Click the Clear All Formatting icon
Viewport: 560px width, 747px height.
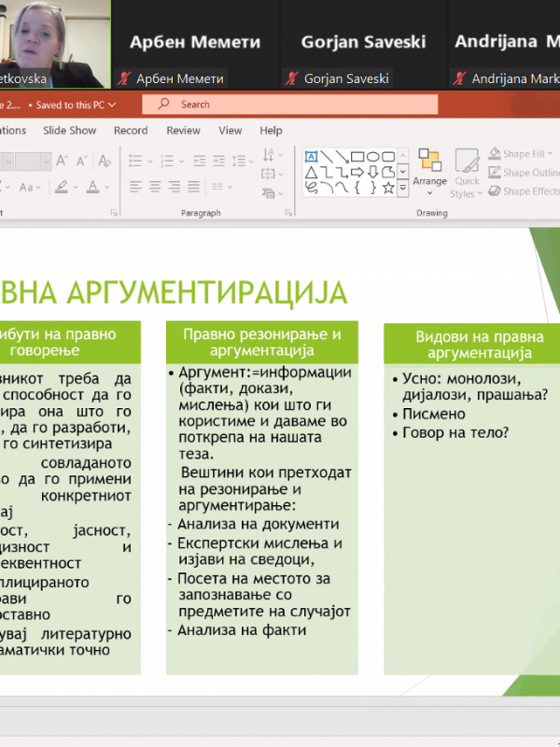(x=104, y=161)
